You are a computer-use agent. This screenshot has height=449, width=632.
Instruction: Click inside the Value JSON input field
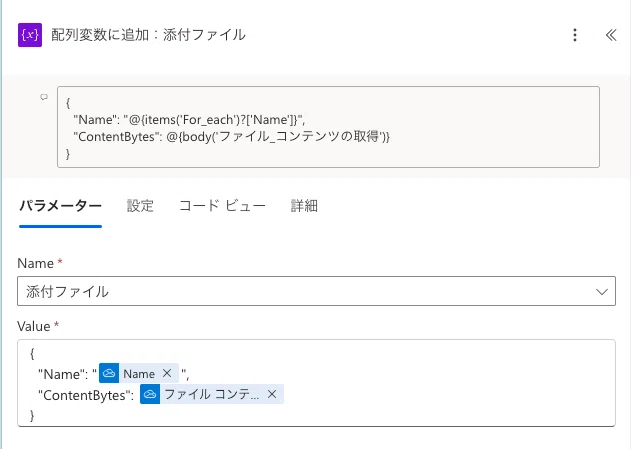tap(316, 383)
